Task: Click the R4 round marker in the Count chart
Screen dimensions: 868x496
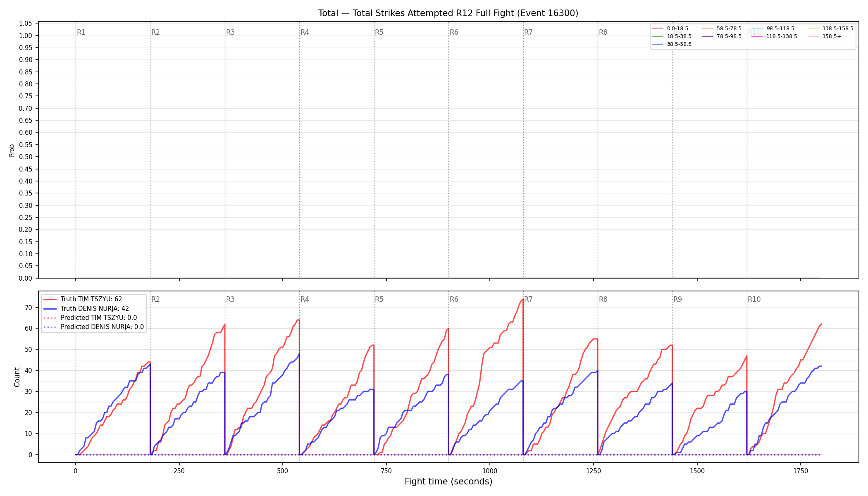Action: coord(305,299)
